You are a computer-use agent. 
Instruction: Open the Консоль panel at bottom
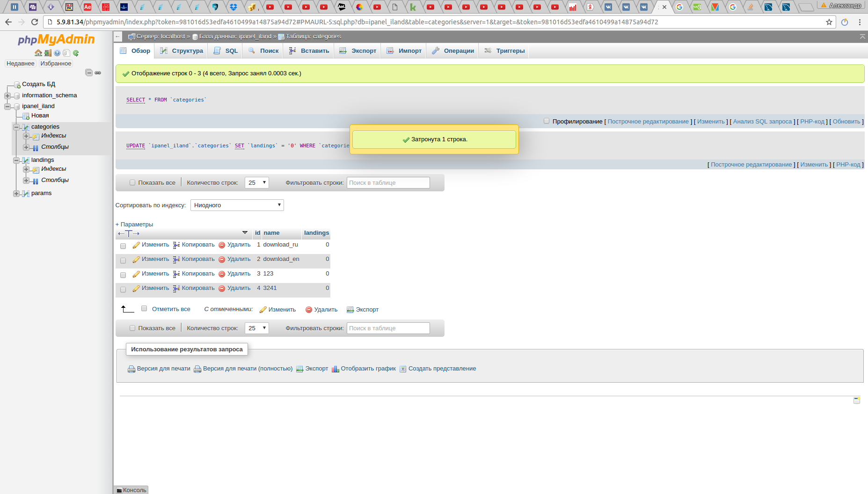(x=131, y=490)
